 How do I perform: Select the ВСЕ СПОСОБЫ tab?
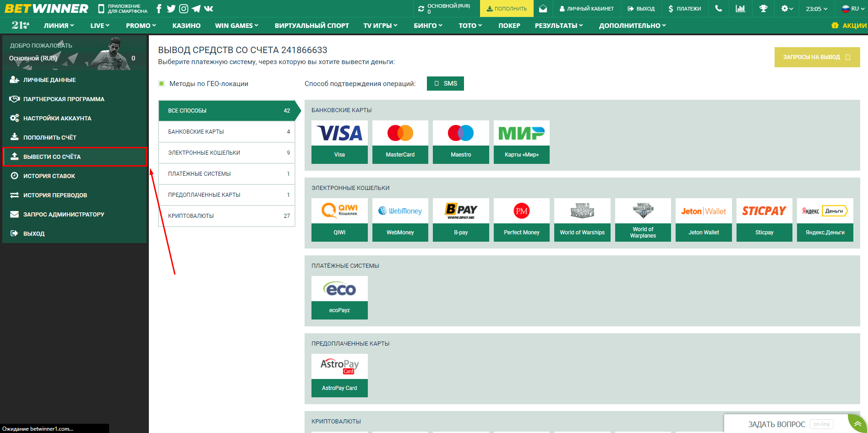tap(227, 110)
